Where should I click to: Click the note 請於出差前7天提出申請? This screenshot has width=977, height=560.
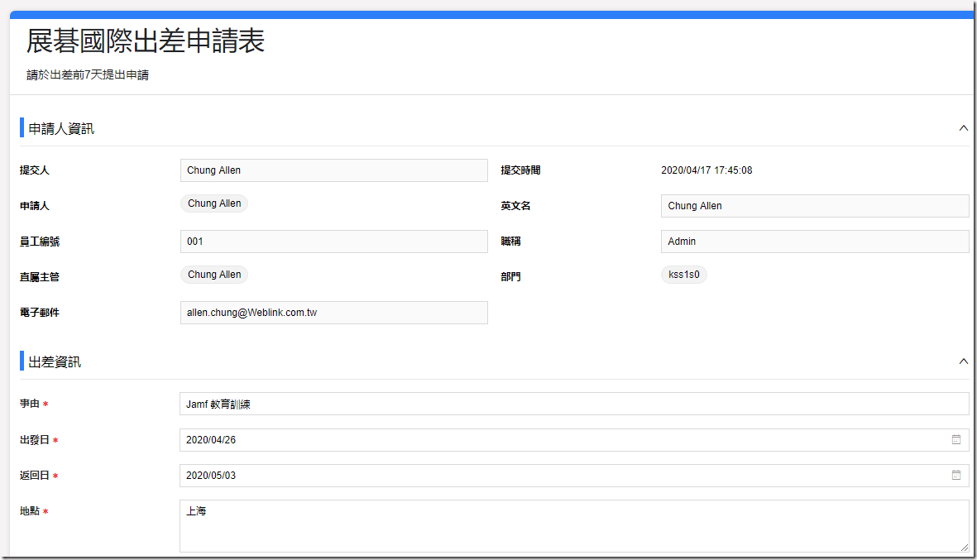(x=88, y=74)
